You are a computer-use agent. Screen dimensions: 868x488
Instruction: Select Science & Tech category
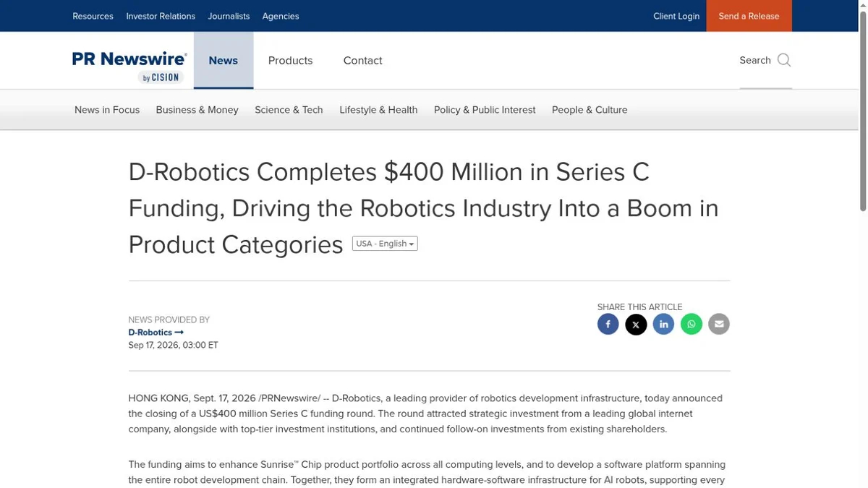tap(289, 110)
